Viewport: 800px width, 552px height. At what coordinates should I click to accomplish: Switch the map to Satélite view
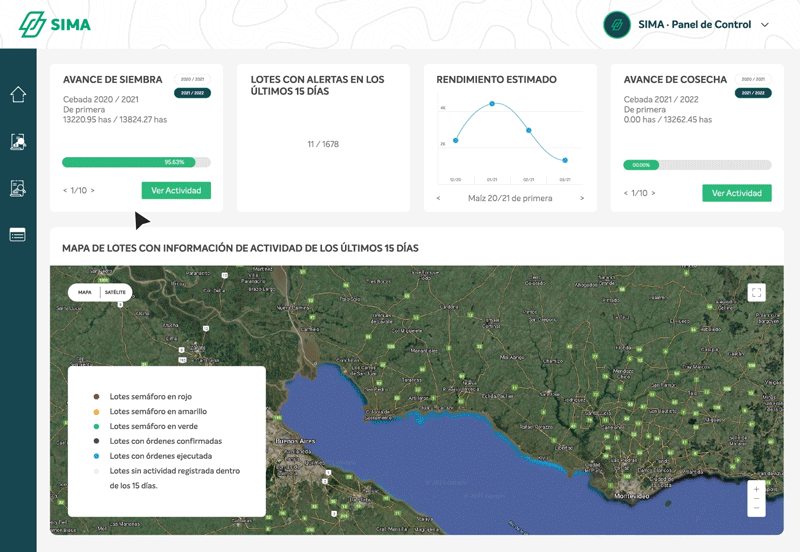[x=116, y=292]
